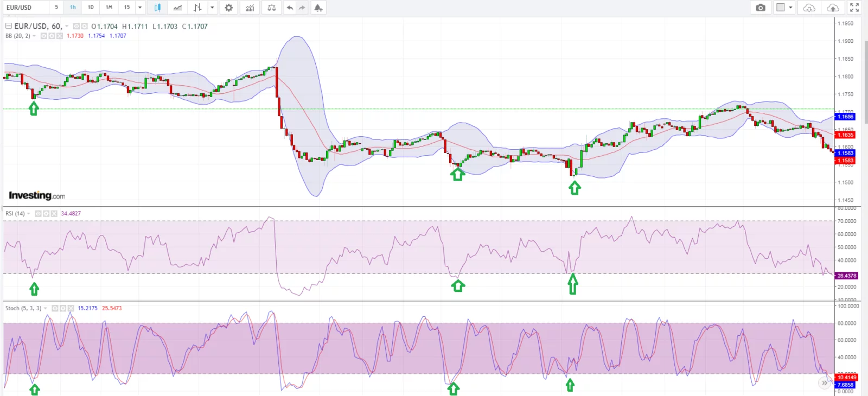The width and height of the screenshot is (868, 396).
Task: Switch to the 1M timeframe
Action: 109,8
